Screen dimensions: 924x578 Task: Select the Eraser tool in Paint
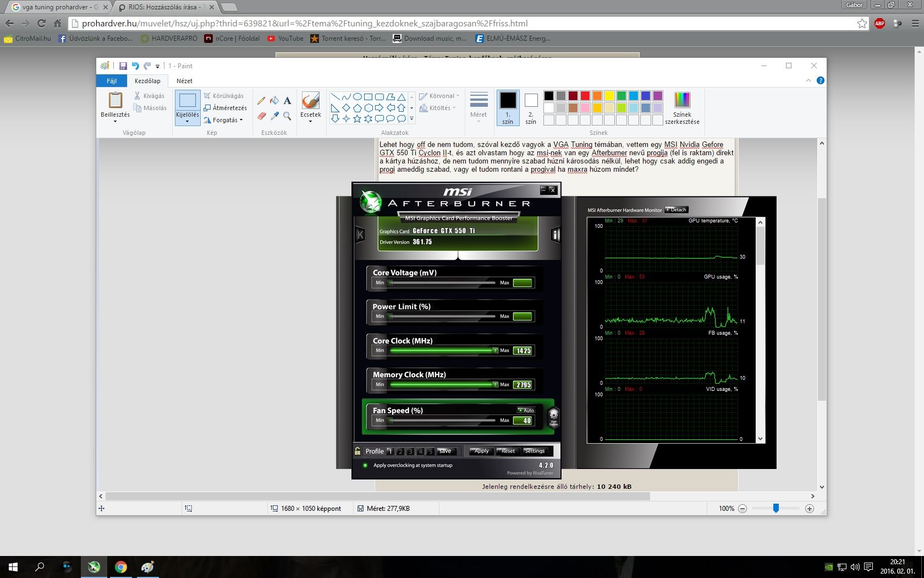(x=261, y=116)
